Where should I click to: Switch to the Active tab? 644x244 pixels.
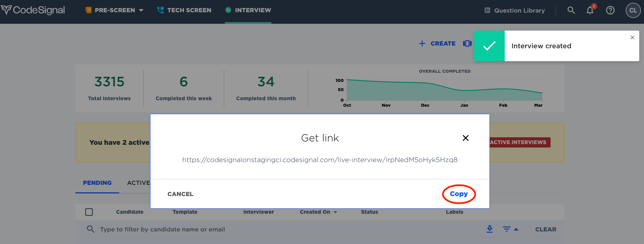click(x=139, y=183)
